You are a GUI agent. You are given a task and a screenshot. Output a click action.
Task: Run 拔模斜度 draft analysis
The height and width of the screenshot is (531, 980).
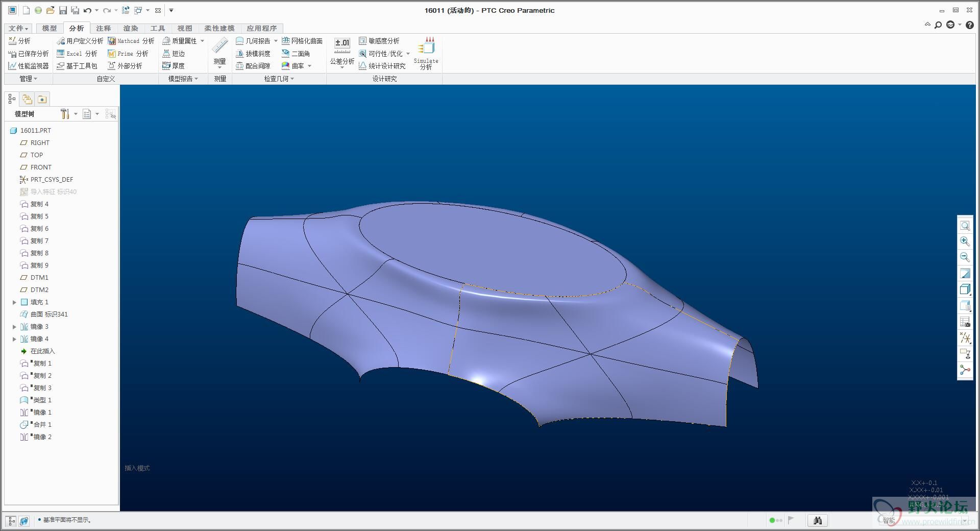253,54
